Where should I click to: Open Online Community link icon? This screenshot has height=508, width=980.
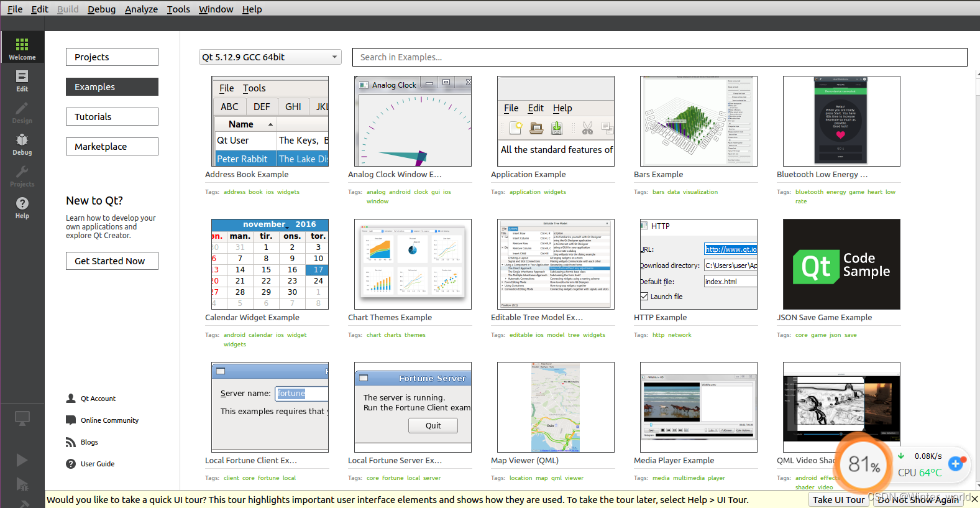pos(71,420)
